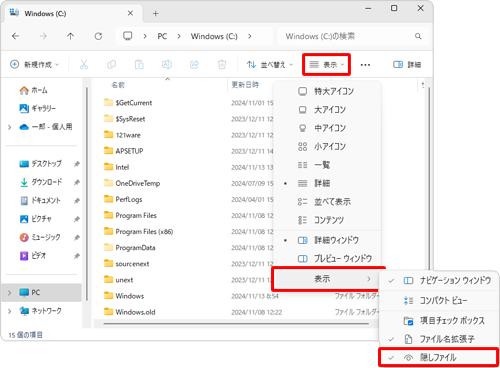Click chevron before PC in address bar
The height and width of the screenshot is (368, 500).
(145, 36)
